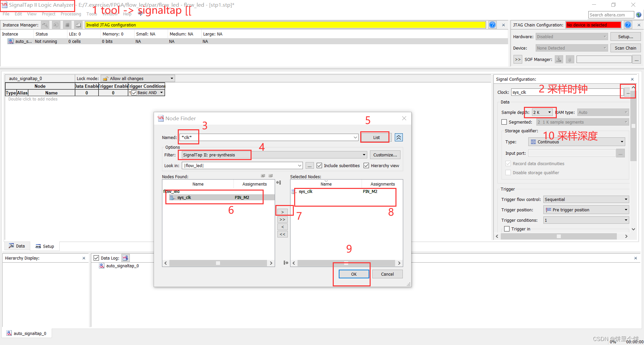644x345 pixels.
Task: Switch to the Setup tab
Action: [45, 246]
